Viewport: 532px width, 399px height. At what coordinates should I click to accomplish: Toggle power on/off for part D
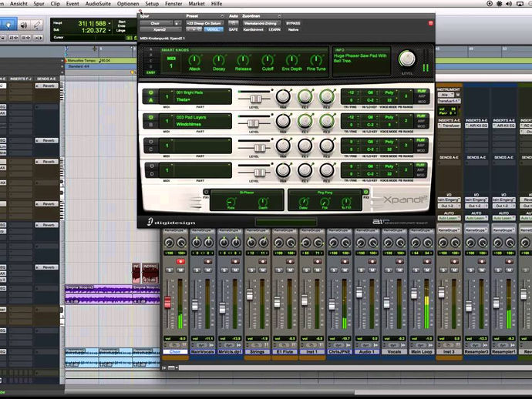coord(151,166)
